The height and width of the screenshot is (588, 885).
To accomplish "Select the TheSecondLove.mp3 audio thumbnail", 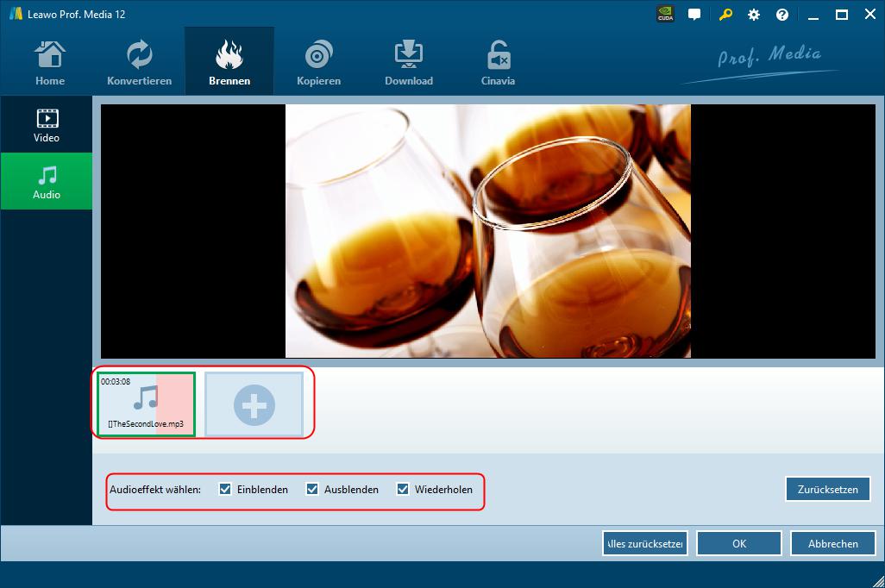I will [146, 404].
